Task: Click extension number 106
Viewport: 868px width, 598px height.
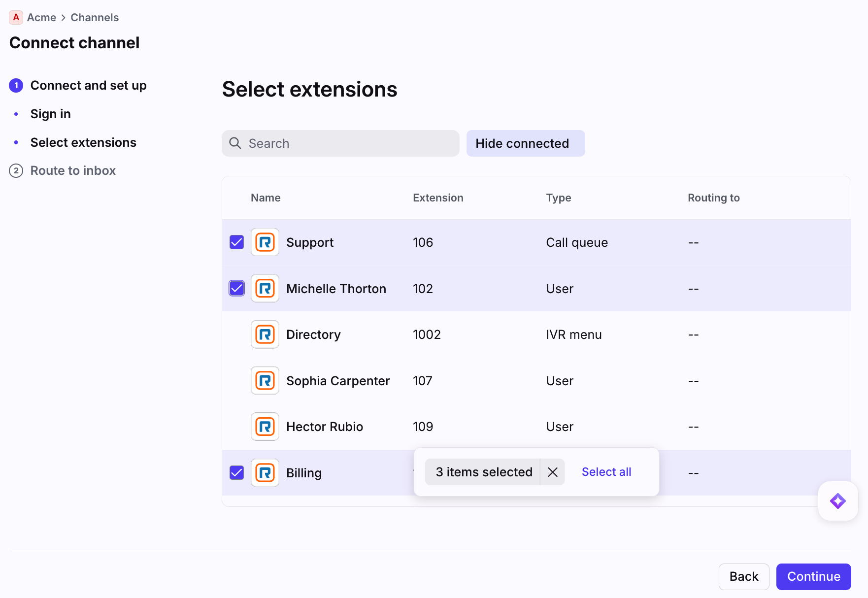Action: click(423, 242)
